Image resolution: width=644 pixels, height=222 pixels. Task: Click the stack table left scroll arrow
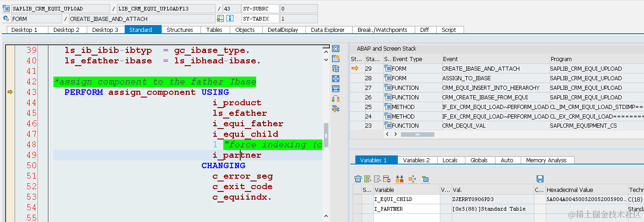click(x=388, y=134)
